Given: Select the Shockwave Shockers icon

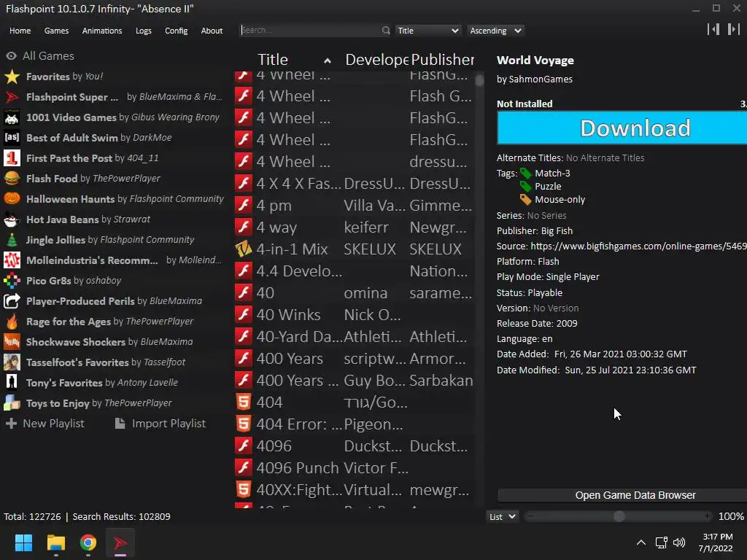Looking at the screenshot, I should pos(12,342).
